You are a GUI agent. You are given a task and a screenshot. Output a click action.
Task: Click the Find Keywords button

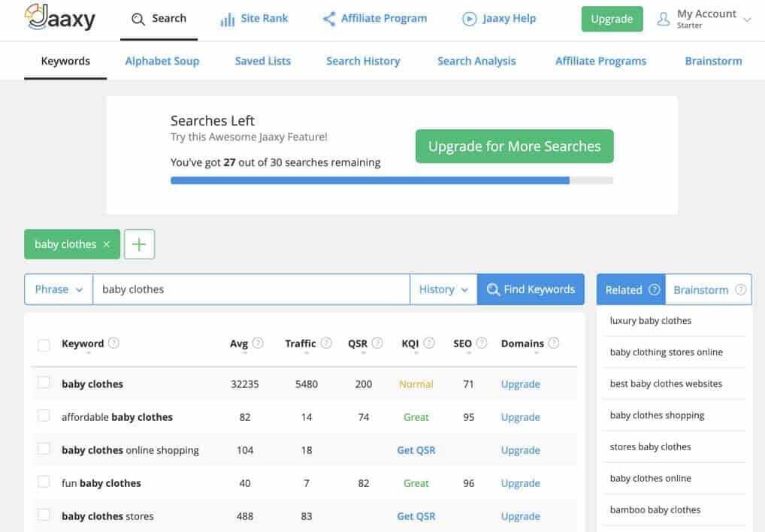[531, 289]
